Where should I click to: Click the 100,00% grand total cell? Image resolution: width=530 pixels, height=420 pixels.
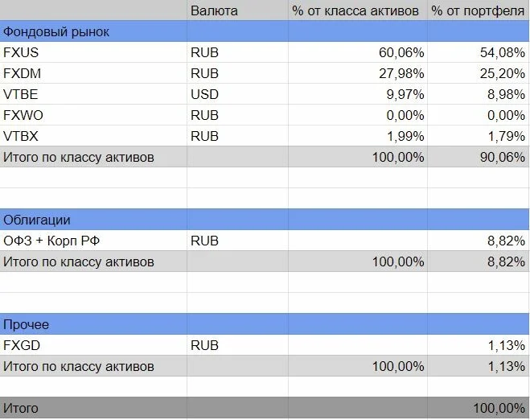click(479, 408)
